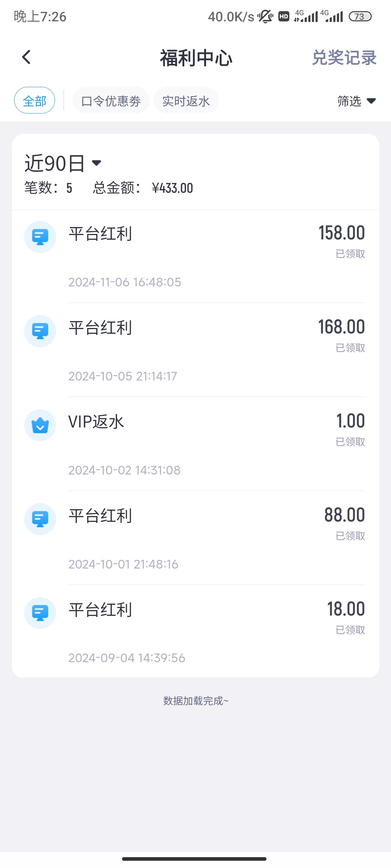Tap the battery indicator in the status bar
This screenshot has height=868, width=391.
[x=360, y=17]
